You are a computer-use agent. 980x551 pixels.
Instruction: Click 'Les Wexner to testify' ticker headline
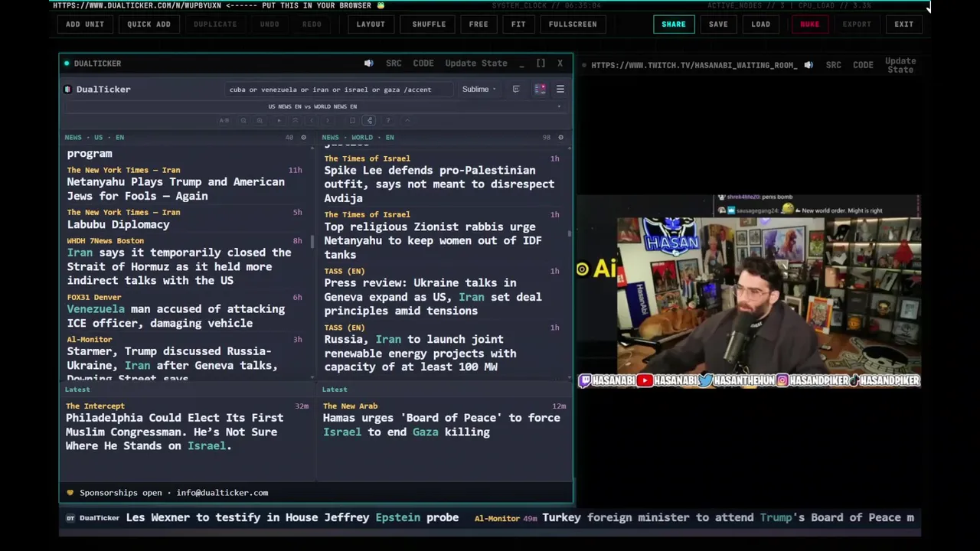click(x=292, y=518)
